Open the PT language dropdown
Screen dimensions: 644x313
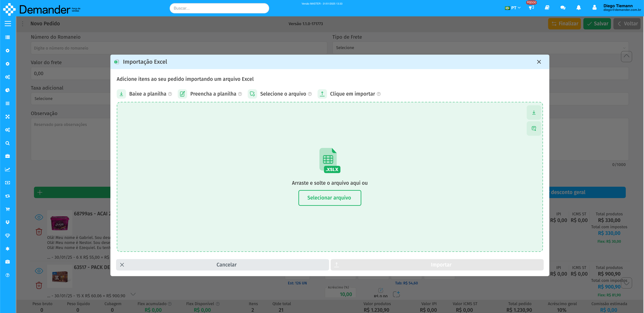point(513,8)
